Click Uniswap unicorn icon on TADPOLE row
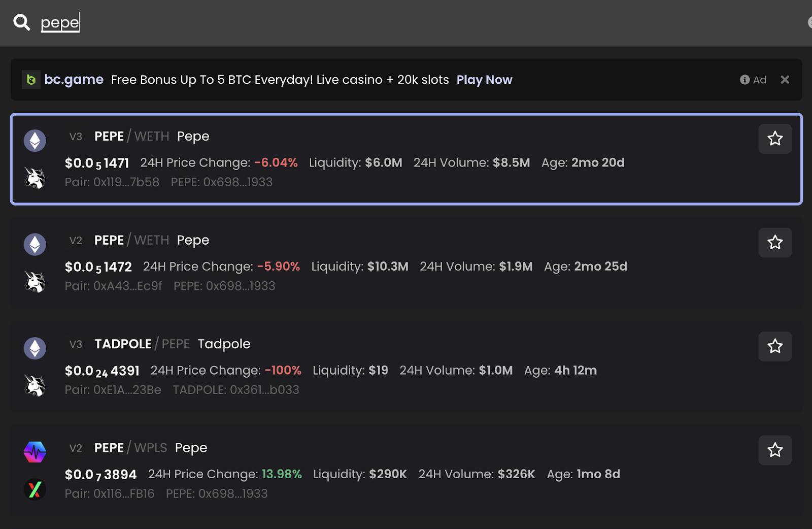812x529 pixels. coord(35,385)
